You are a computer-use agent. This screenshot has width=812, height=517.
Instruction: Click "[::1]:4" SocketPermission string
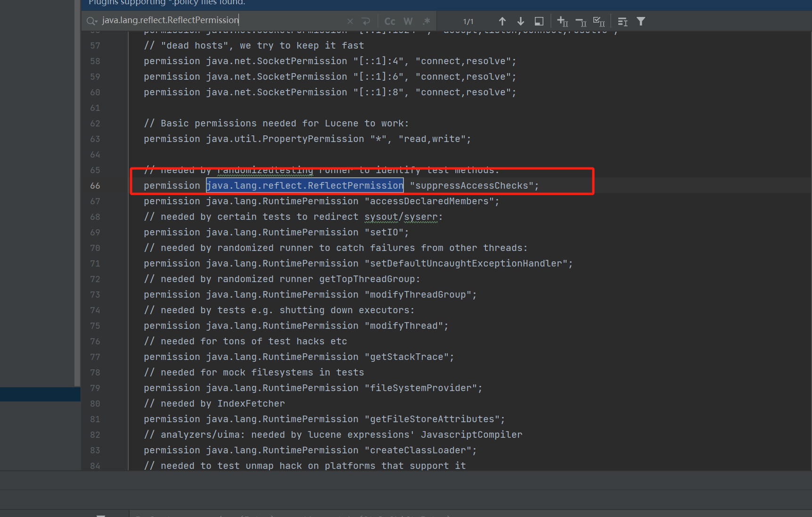click(378, 61)
